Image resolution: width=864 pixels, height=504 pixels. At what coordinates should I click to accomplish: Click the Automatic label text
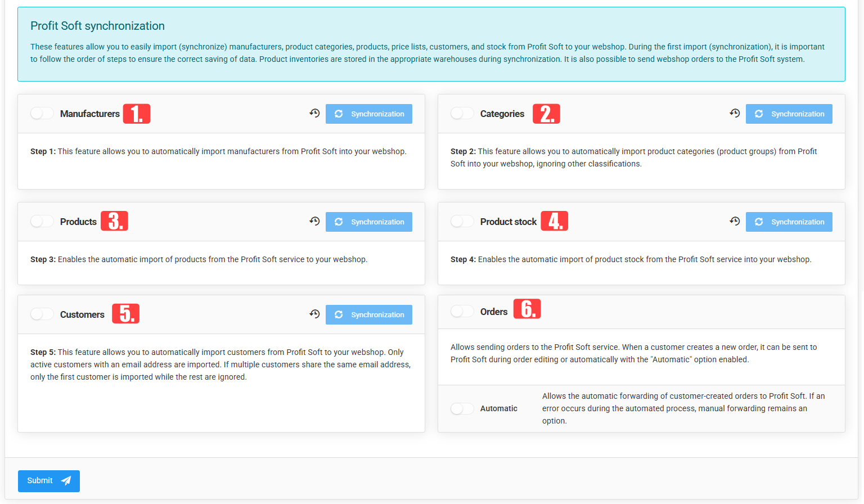(499, 408)
